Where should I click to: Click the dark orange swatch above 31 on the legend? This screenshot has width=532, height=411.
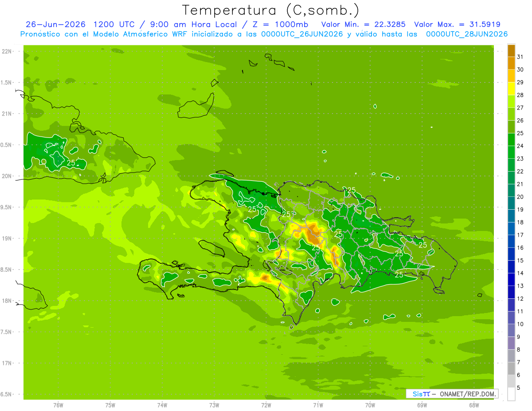tap(511, 51)
